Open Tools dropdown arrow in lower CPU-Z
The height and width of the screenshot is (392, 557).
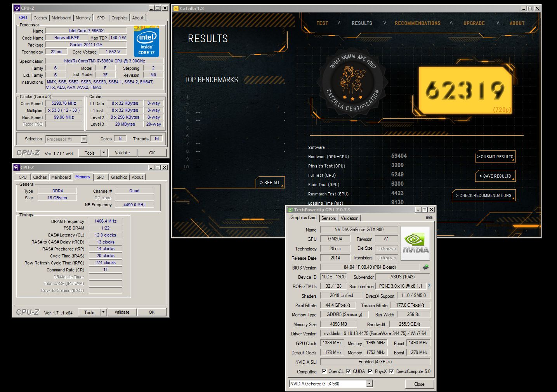click(x=104, y=312)
